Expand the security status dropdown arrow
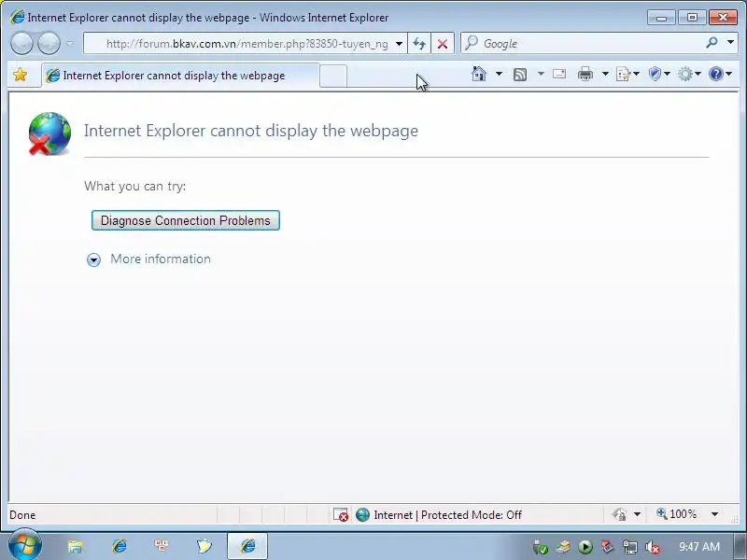747x560 pixels. [637, 515]
